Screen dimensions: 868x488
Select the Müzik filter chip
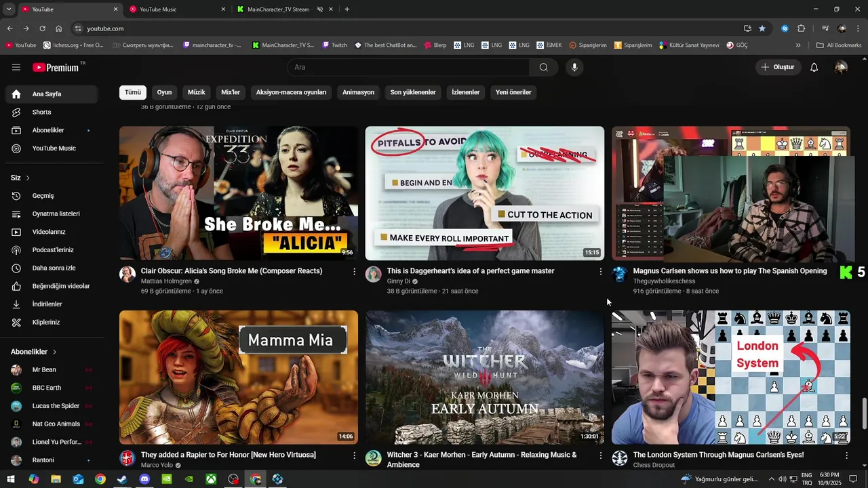pos(196,92)
